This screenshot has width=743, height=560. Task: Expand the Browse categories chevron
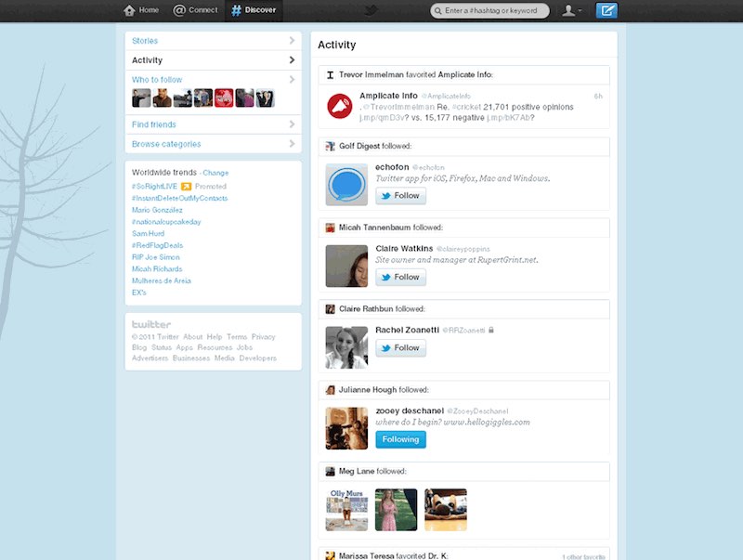click(x=292, y=144)
